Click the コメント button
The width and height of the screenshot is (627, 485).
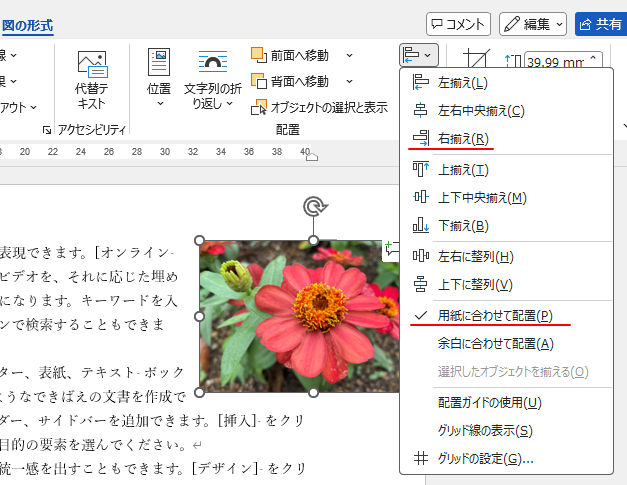click(x=458, y=24)
